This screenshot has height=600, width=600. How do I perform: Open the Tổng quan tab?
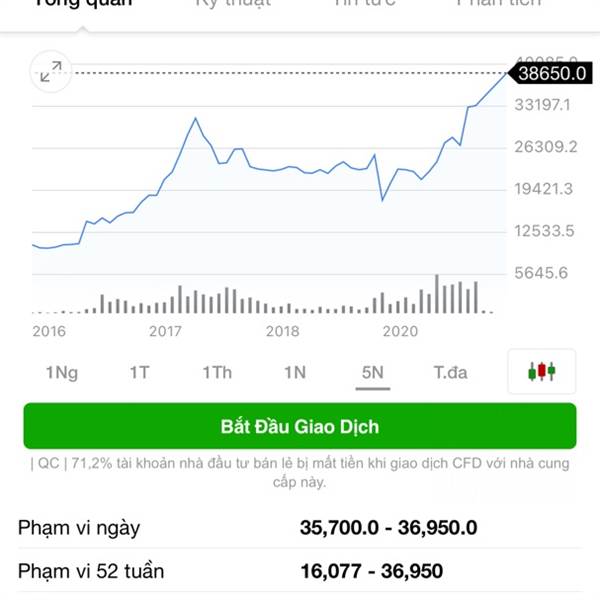coord(83,3)
